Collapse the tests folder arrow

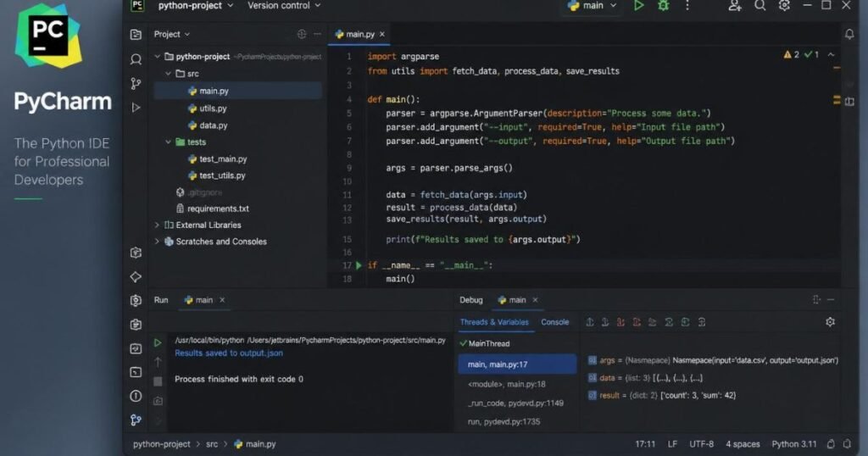[169, 142]
